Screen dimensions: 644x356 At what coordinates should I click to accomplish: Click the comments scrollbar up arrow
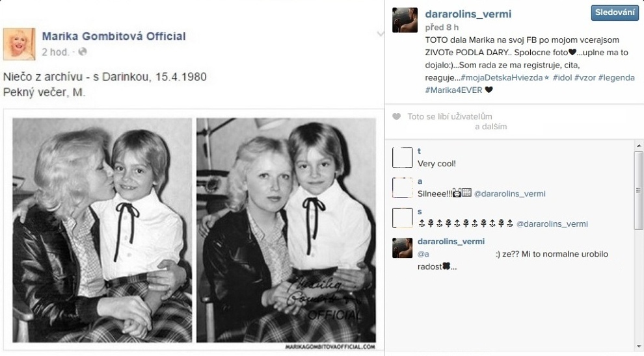(x=639, y=146)
